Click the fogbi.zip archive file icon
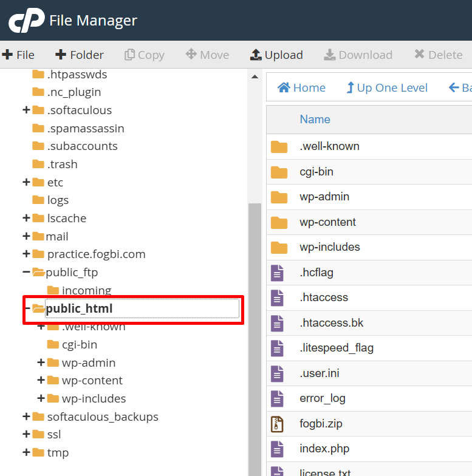The width and height of the screenshot is (472, 476). (277, 424)
